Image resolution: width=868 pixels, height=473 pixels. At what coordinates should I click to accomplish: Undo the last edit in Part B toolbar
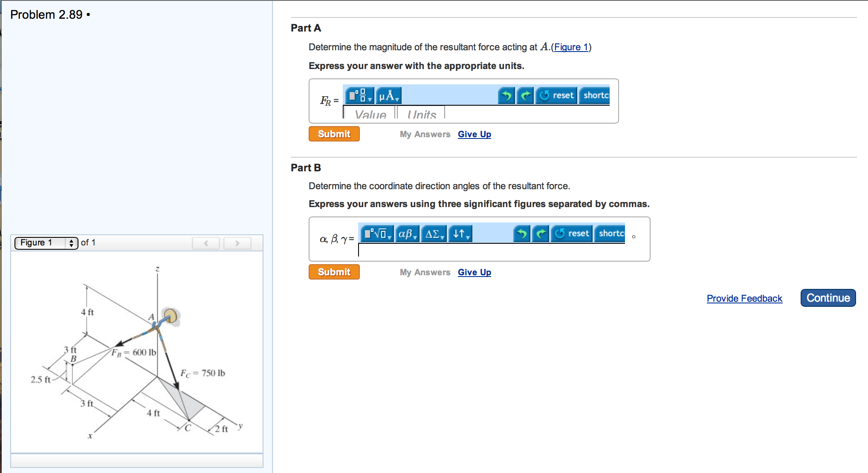click(522, 234)
